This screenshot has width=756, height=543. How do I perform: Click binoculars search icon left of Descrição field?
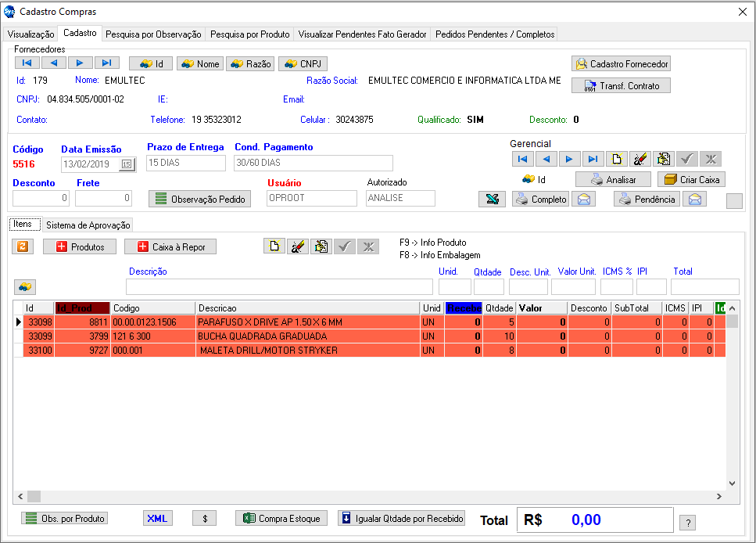coord(25,287)
